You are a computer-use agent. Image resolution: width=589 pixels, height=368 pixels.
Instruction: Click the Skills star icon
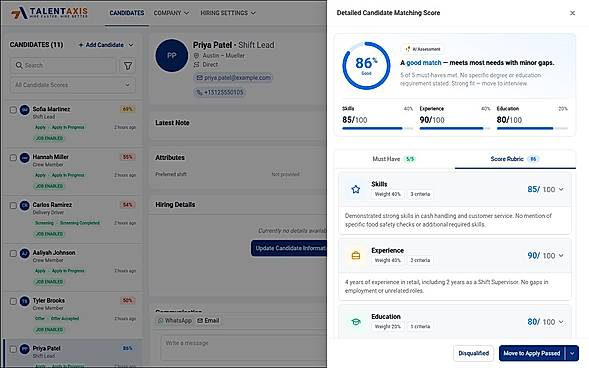pos(356,189)
